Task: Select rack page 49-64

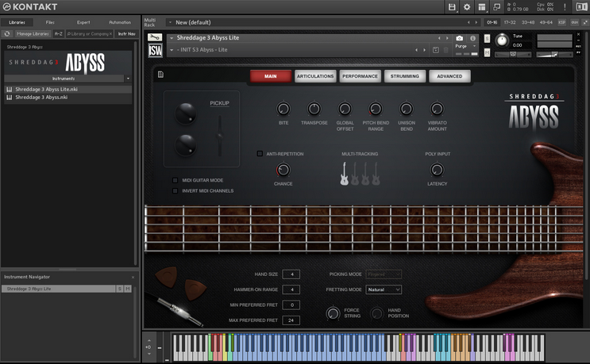Action: (546, 22)
